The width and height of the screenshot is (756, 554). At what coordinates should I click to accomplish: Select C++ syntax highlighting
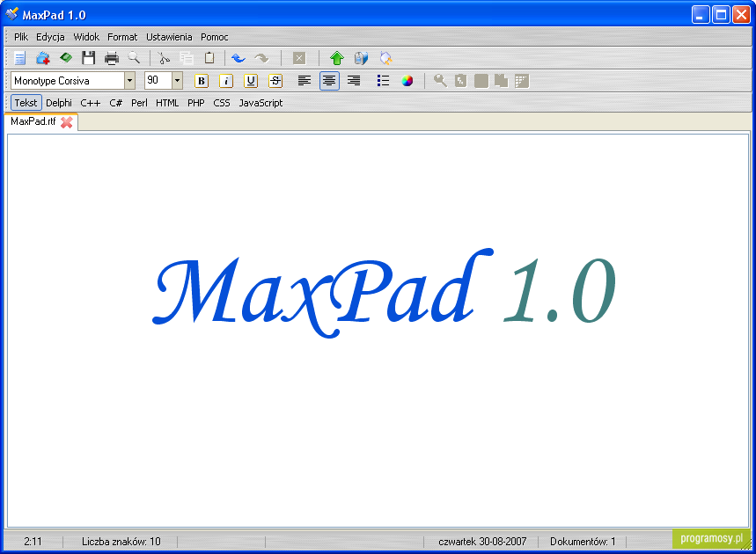coord(91,103)
